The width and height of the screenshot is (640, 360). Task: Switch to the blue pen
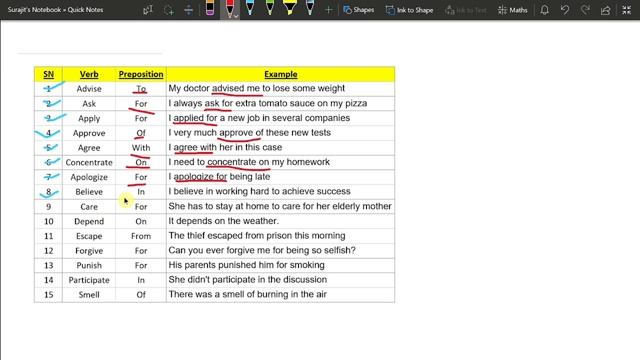(250, 8)
